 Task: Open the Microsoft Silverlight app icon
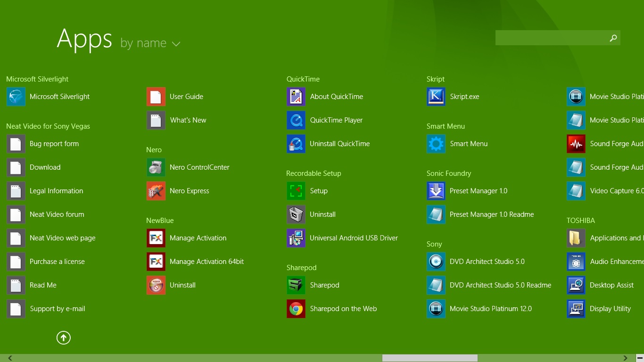click(x=16, y=97)
